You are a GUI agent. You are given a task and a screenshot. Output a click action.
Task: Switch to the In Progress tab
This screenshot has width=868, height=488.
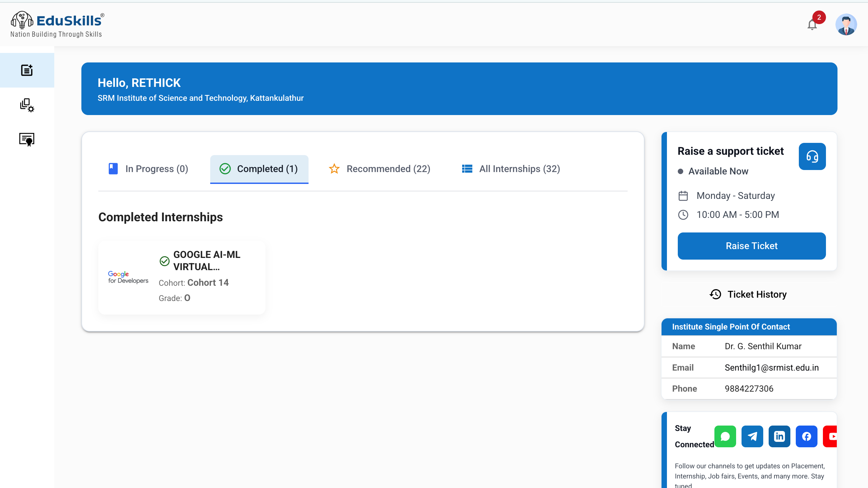(x=148, y=169)
